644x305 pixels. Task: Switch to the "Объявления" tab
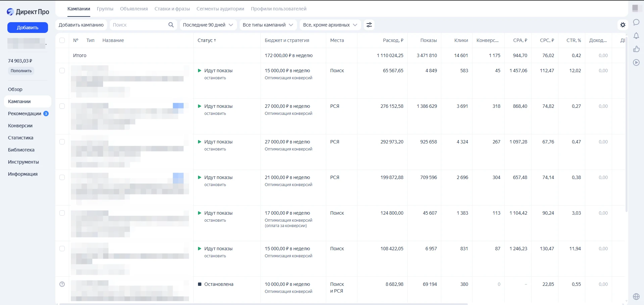(x=134, y=9)
